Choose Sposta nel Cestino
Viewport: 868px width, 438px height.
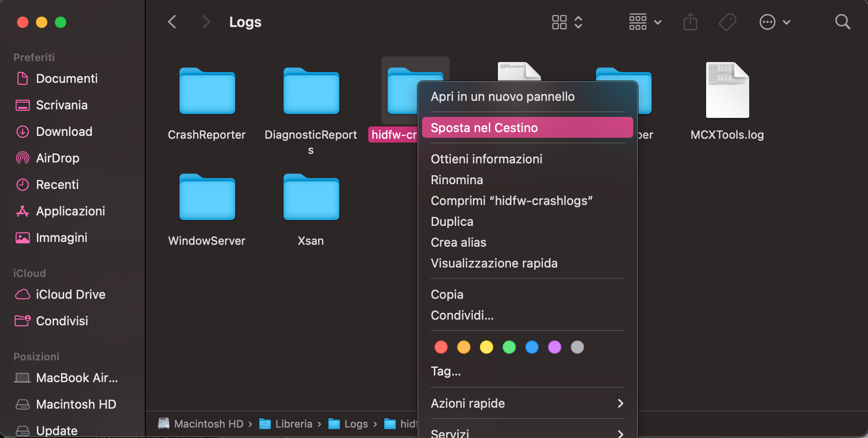[527, 128]
